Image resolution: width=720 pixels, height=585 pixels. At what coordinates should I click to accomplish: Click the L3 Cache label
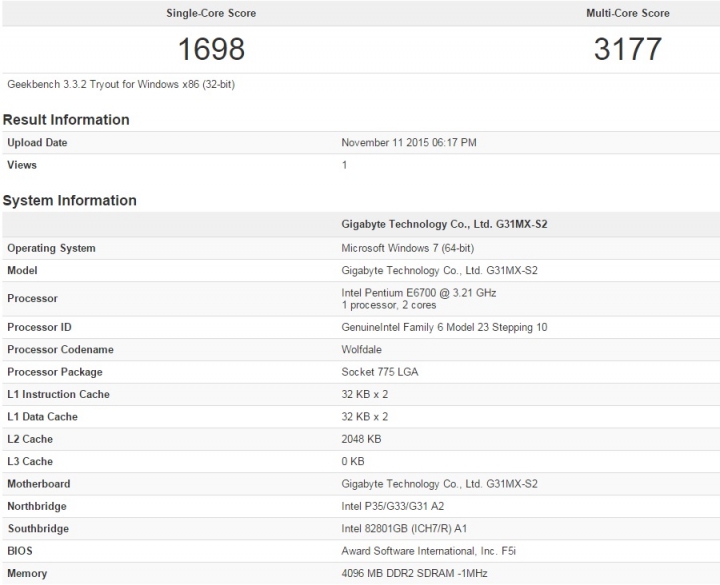30,461
